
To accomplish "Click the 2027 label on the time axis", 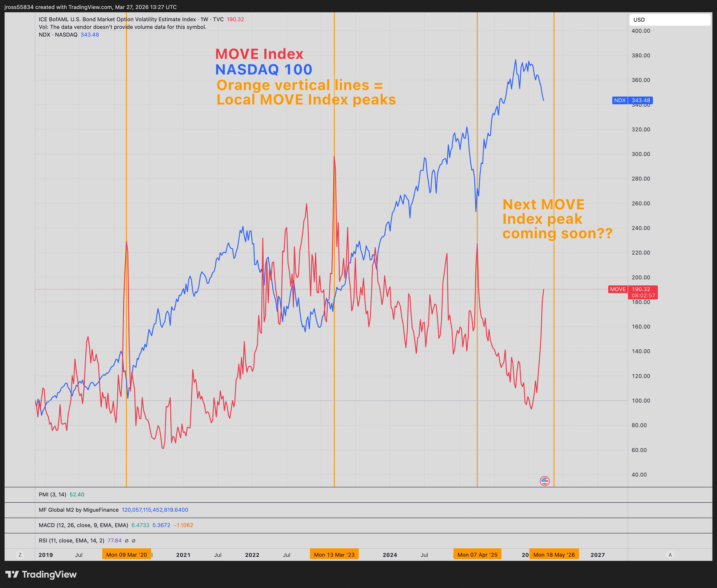I will [598, 555].
